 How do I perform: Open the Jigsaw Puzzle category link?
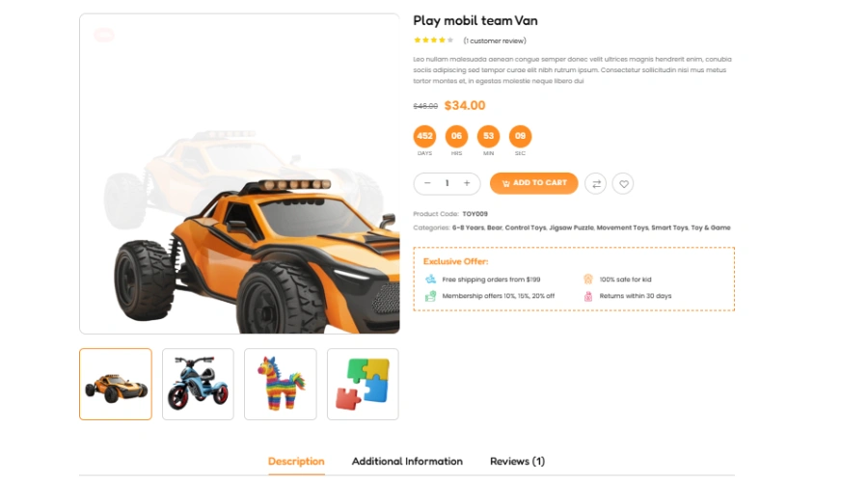pos(571,228)
